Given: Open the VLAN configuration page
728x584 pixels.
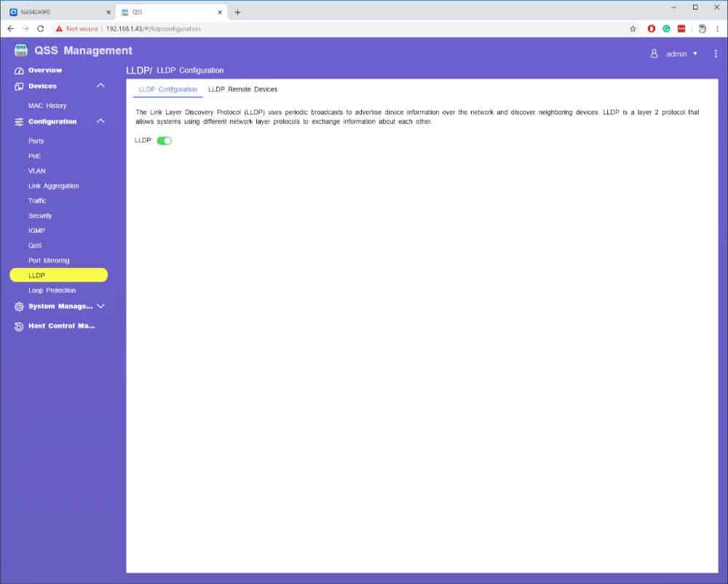Looking at the screenshot, I should (37, 171).
